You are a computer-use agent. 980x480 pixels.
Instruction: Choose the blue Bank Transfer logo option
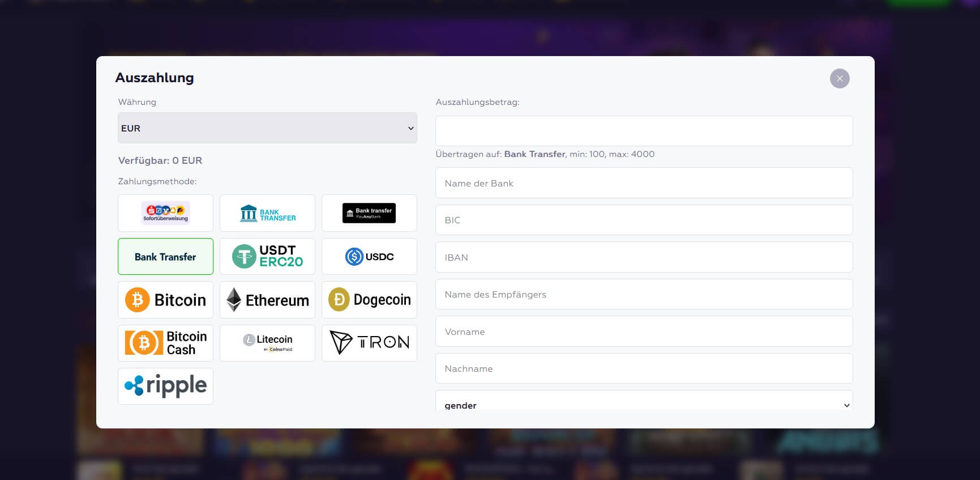click(267, 213)
